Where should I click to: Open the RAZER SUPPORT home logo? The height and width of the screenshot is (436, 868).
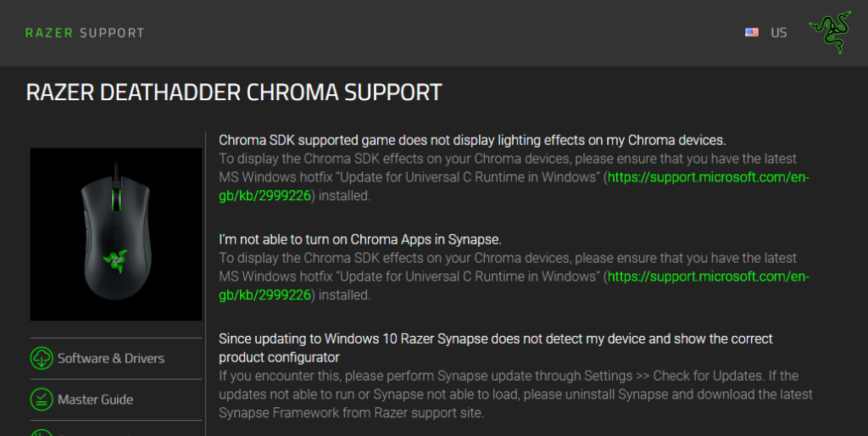(85, 33)
